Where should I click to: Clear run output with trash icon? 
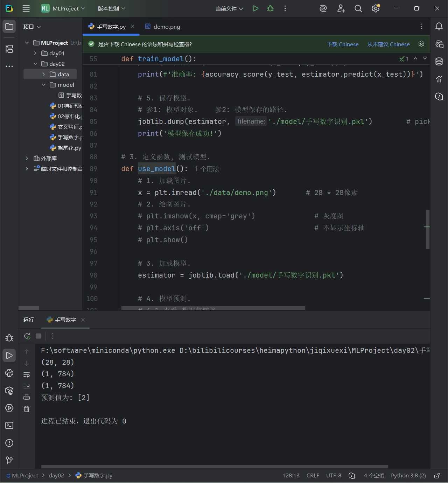[x=27, y=409]
